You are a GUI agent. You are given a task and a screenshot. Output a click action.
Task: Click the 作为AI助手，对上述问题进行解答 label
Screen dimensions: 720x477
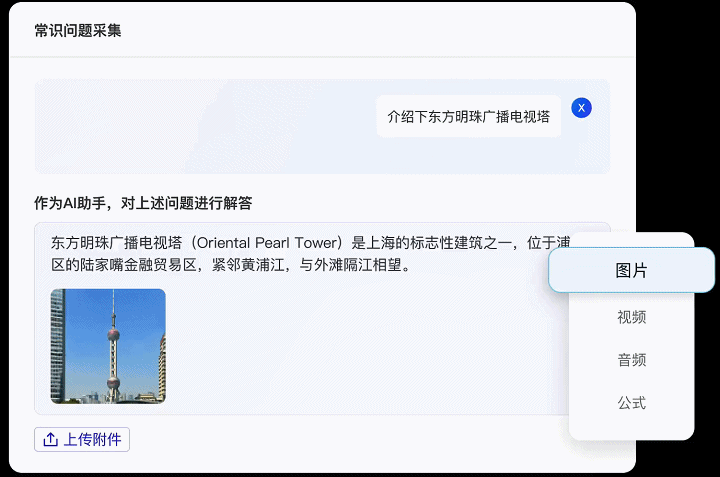point(143,202)
